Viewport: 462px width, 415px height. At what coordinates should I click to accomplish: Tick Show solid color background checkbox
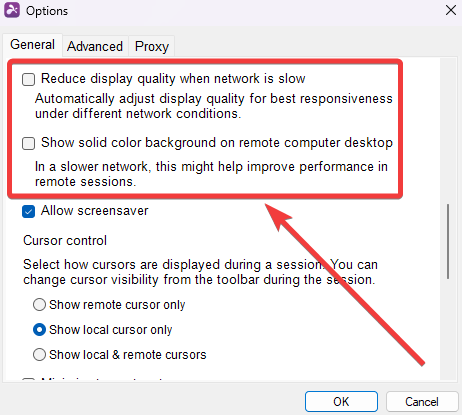click(x=28, y=143)
